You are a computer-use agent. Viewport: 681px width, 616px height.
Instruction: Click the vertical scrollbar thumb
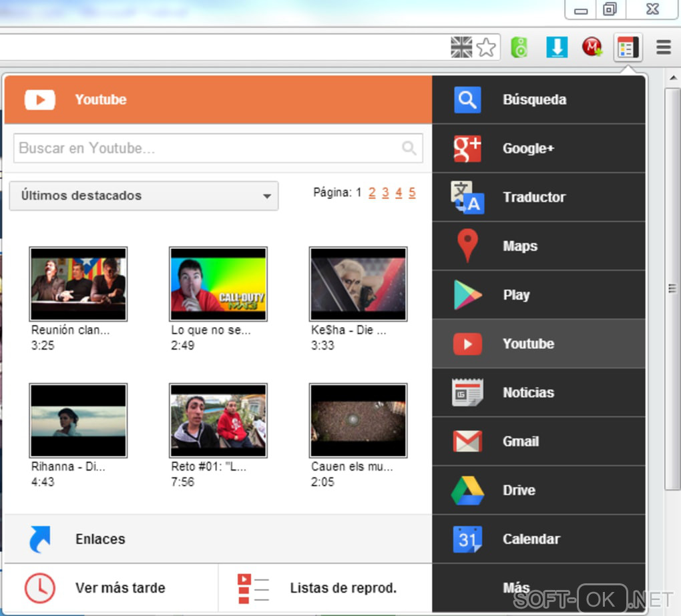pyautogui.click(x=673, y=289)
